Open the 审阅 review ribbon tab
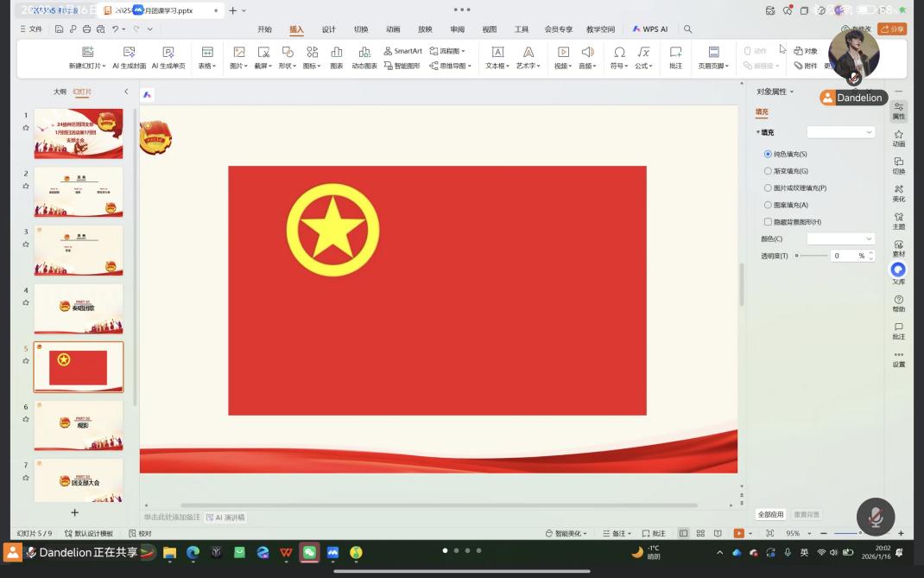The height and width of the screenshot is (578, 924). (x=457, y=29)
